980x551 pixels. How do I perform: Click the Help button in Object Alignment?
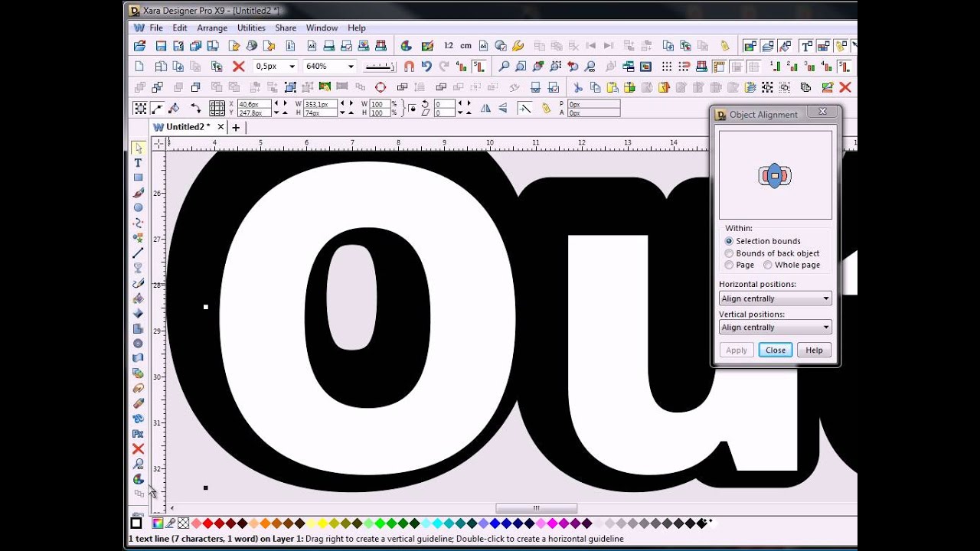coord(814,350)
